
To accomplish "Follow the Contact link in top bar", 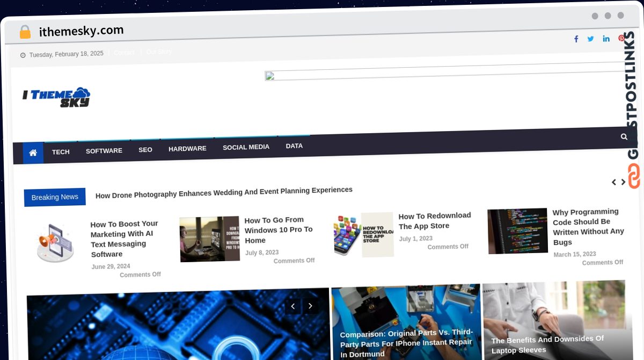I will 124,53.
